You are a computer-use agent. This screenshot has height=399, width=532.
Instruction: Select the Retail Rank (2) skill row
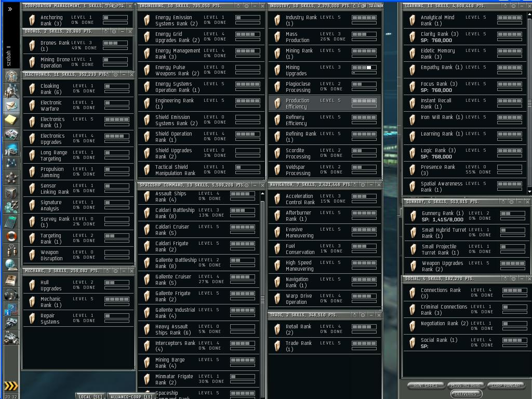[325, 329]
